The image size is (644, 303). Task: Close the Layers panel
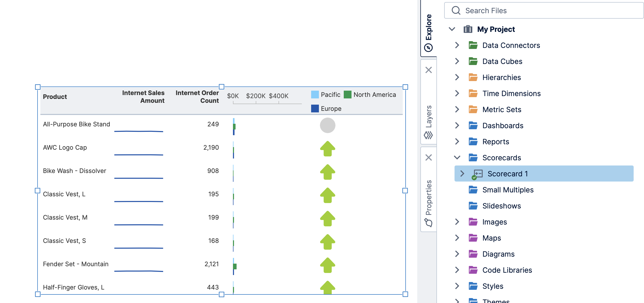point(429,70)
